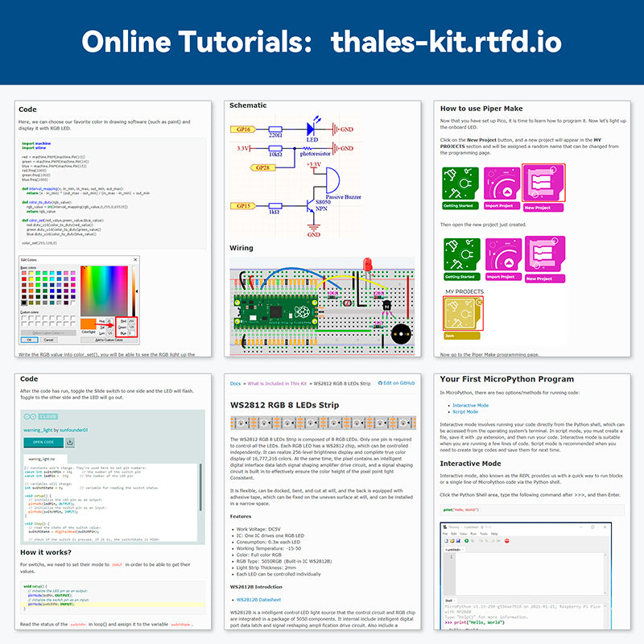Click the Red value input field

tap(132, 320)
